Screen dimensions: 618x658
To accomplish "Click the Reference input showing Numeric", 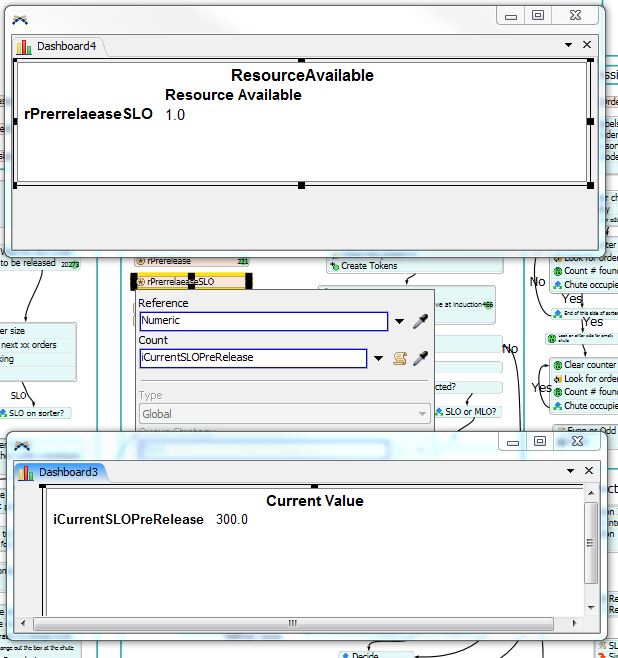I will (x=263, y=322).
